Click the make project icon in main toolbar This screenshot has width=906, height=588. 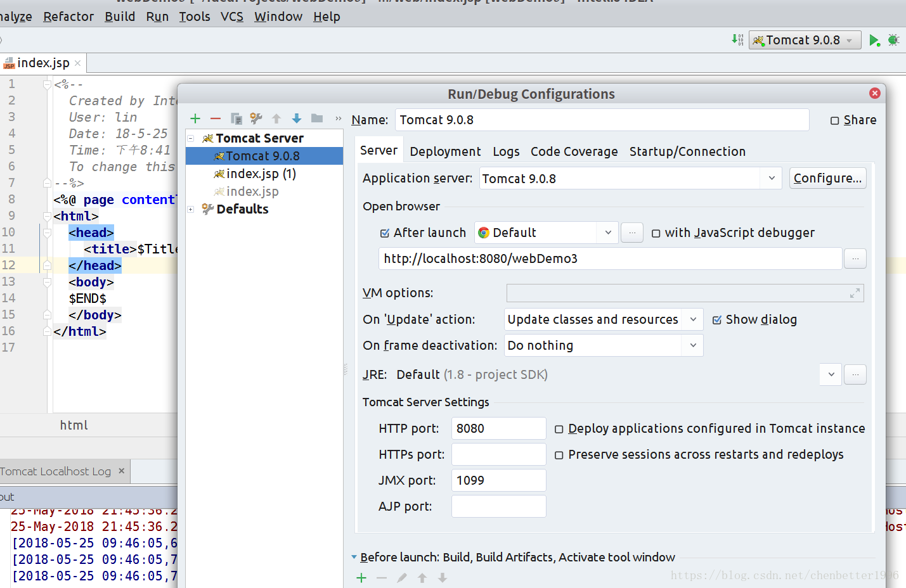(x=737, y=40)
